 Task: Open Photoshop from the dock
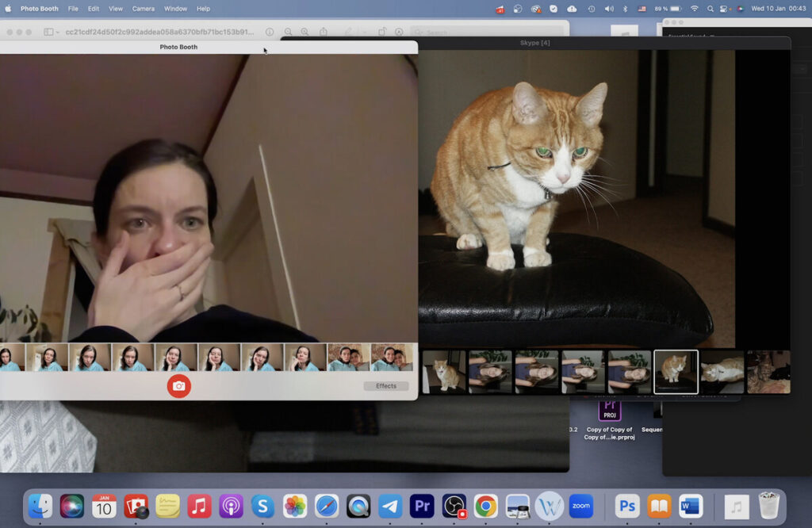tap(627, 506)
